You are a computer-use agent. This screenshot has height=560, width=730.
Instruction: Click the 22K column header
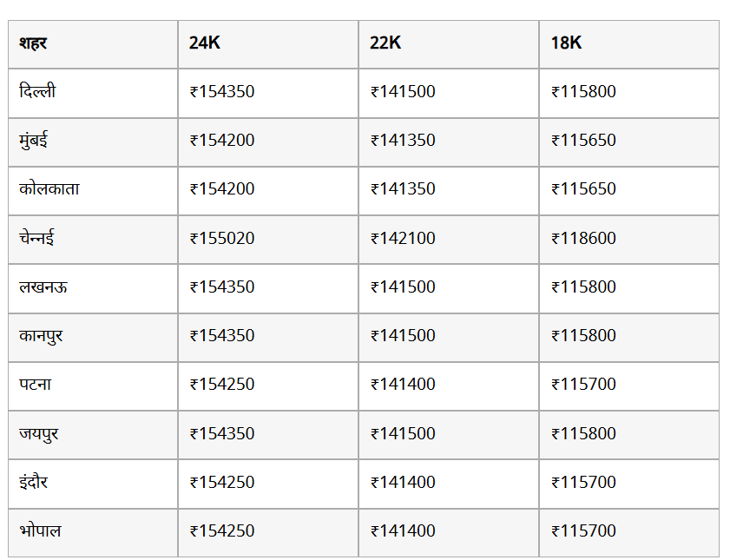tap(385, 43)
